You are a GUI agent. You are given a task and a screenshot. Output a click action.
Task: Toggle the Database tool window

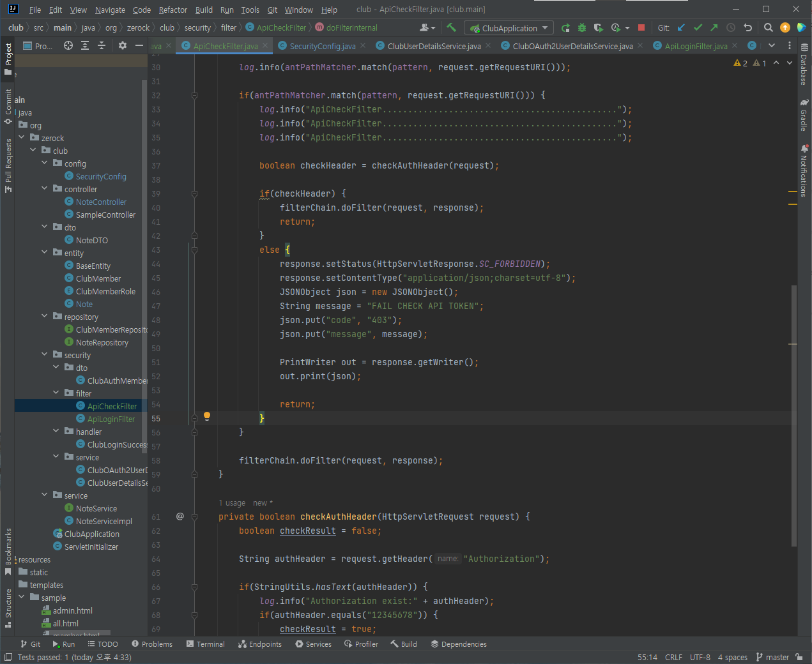point(804,64)
